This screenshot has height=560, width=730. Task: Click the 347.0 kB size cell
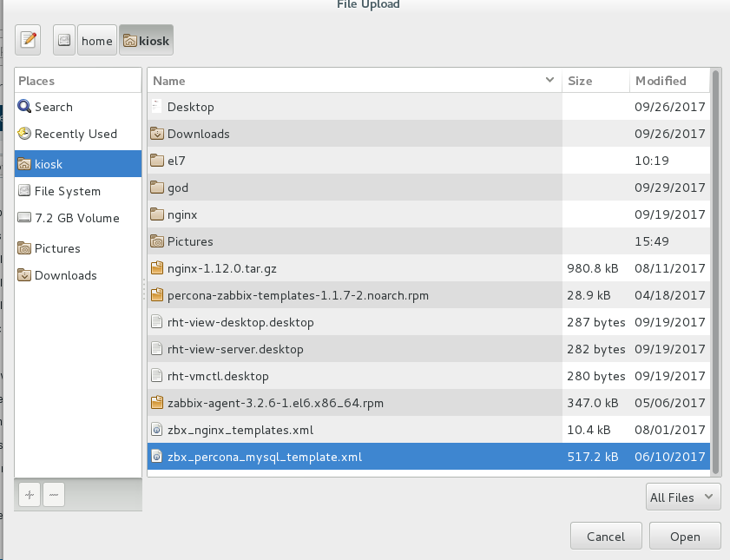coord(593,403)
